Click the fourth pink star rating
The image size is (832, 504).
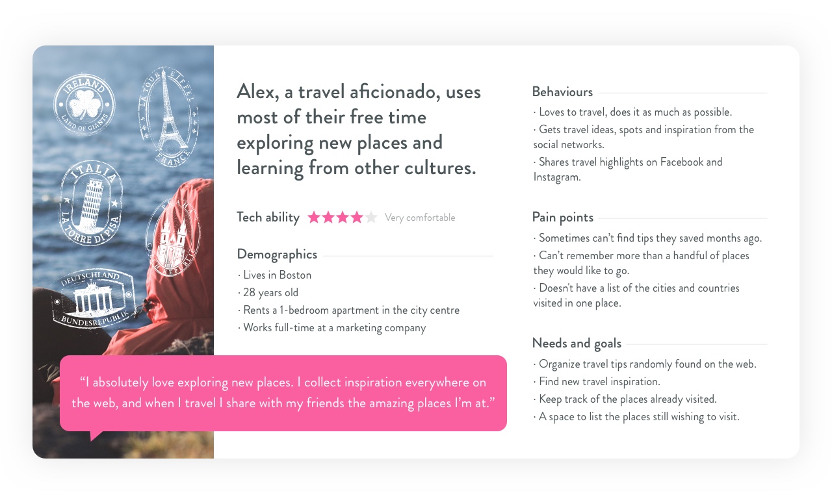coord(357,218)
